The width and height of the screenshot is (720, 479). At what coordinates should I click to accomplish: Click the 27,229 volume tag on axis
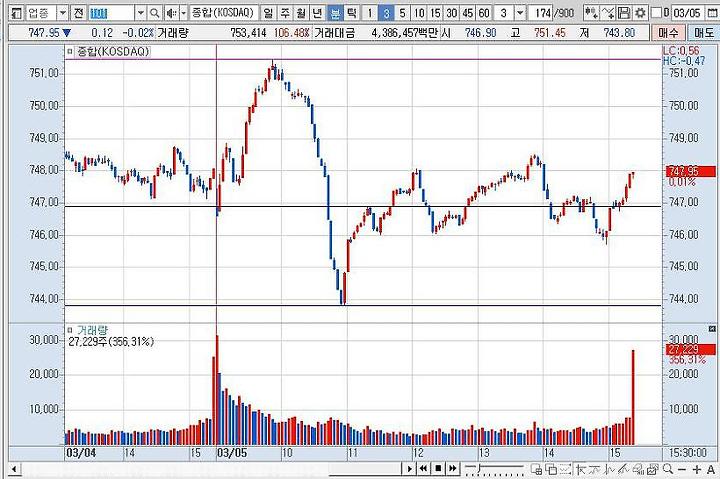[691, 349]
